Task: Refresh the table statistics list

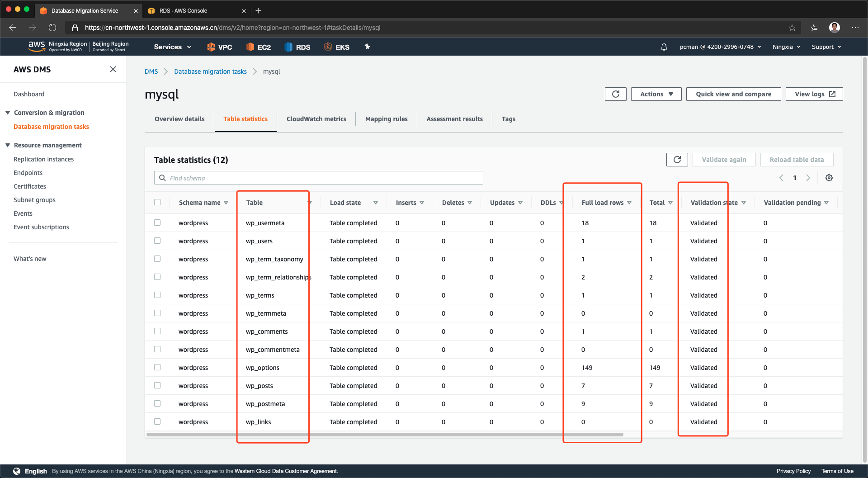Action: click(677, 160)
